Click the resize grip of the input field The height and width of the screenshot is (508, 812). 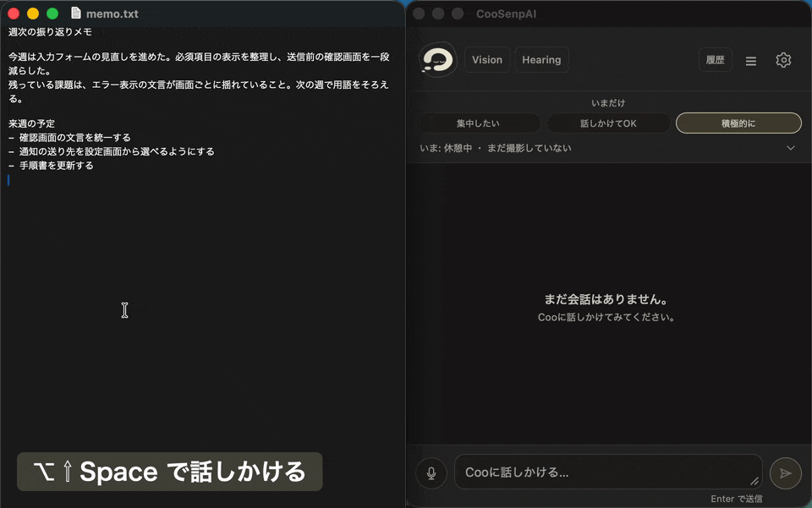[x=754, y=482]
